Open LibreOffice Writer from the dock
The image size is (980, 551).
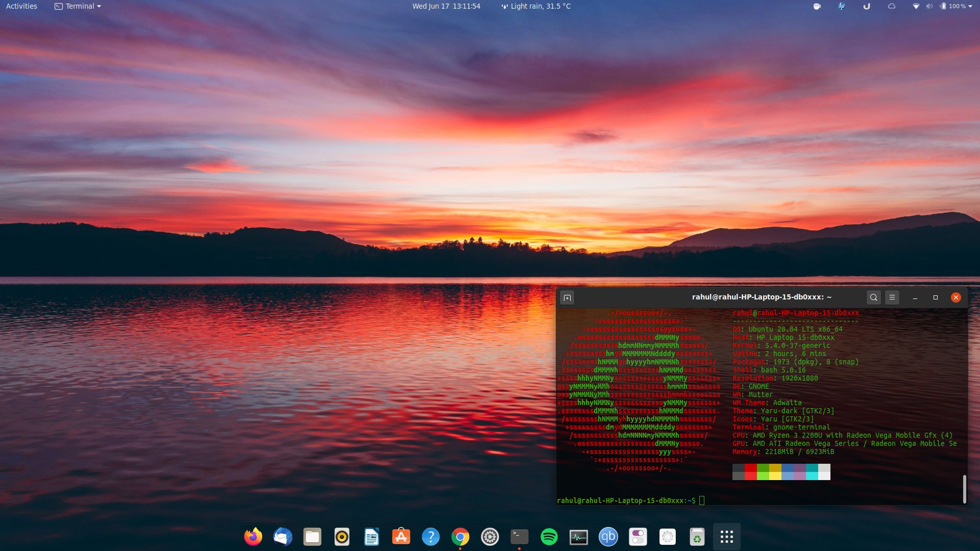(x=371, y=537)
